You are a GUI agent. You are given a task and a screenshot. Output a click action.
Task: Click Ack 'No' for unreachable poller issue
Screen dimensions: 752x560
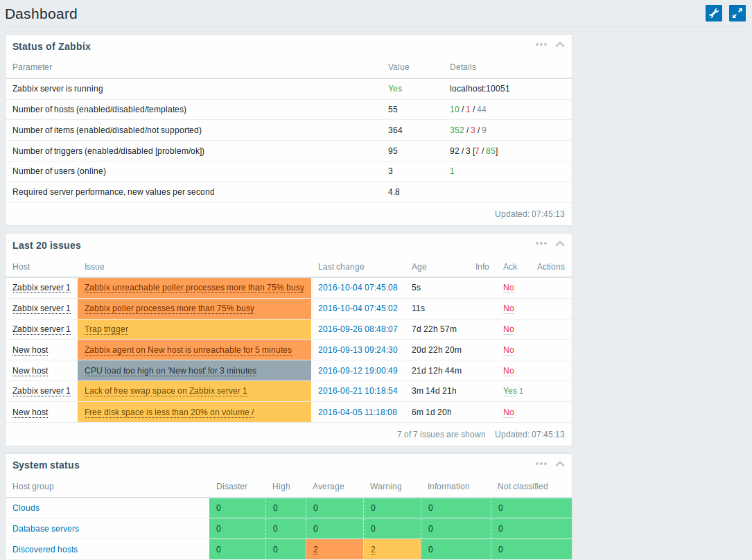pos(508,288)
